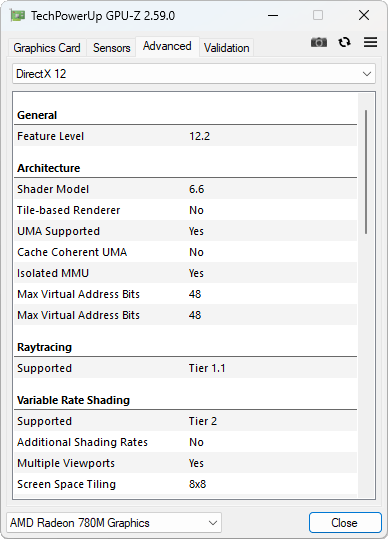Click the Advanced tab
388x539 pixels.
167,46
